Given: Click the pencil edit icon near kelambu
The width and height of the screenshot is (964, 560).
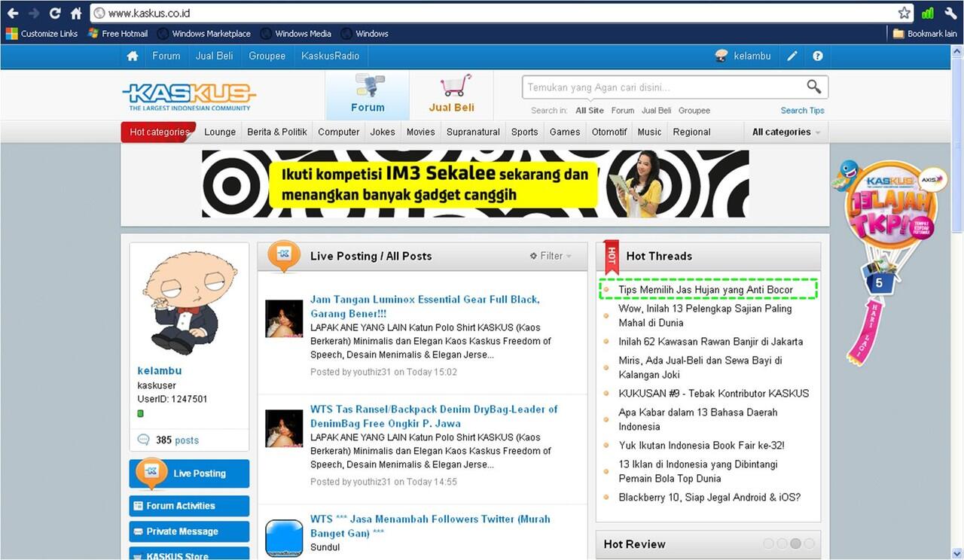Looking at the screenshot, I should point(792,56).
